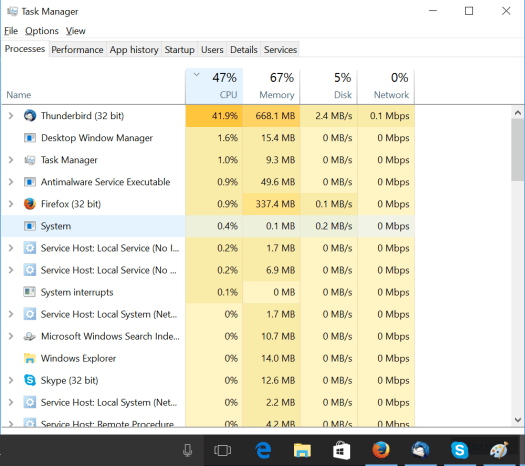Select the Processes tab
The height and width of the screenshot is (466, 525).
(x=25, y=49)
